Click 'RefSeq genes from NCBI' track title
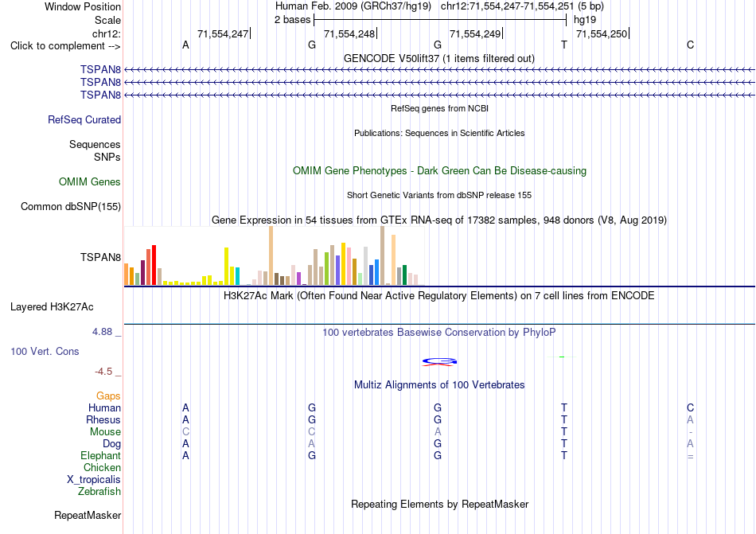This screenshot has width=756, height=534. click(439, 108)
